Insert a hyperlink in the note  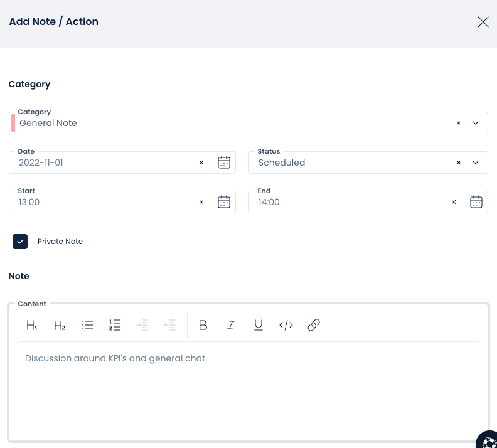coord(314,325)
